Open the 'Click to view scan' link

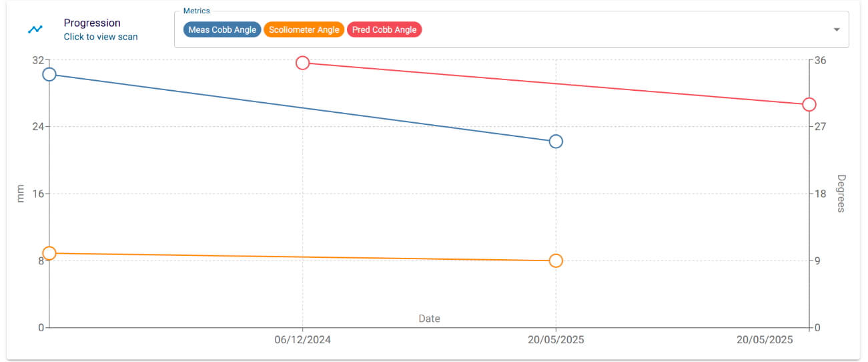pos(101,37)
